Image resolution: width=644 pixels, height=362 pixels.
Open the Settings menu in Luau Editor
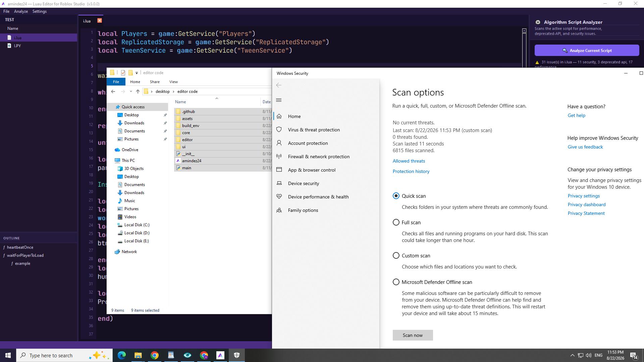[x=40, y=11]
